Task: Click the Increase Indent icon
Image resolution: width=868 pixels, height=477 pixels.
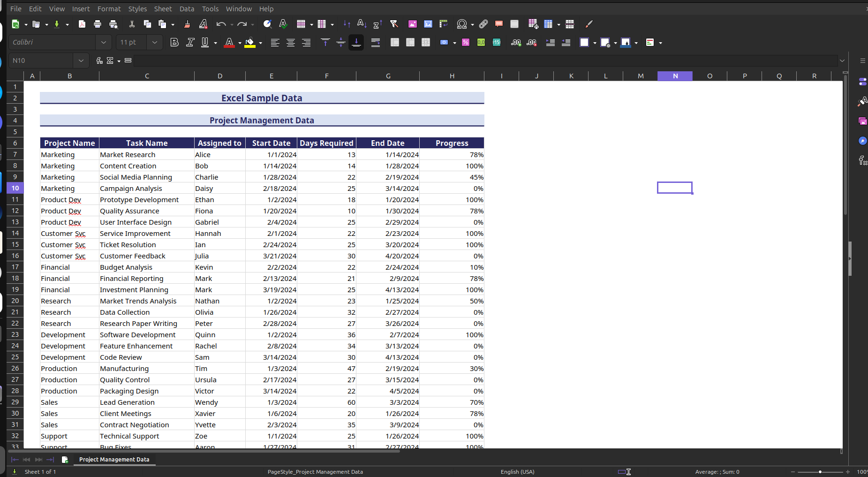Action: click(551, 42)
